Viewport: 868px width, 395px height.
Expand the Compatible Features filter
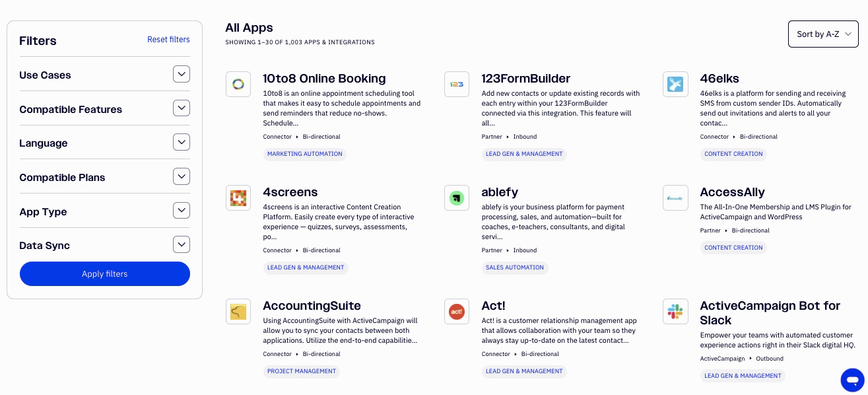point(182,108)
